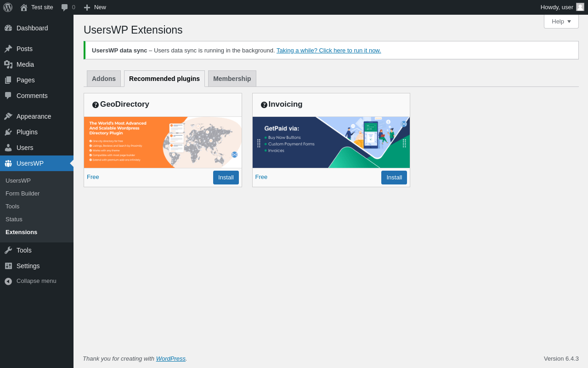This screenshot has height=368, width=588.
Task: Open the New content dropdown
Action: pos(95,7)
